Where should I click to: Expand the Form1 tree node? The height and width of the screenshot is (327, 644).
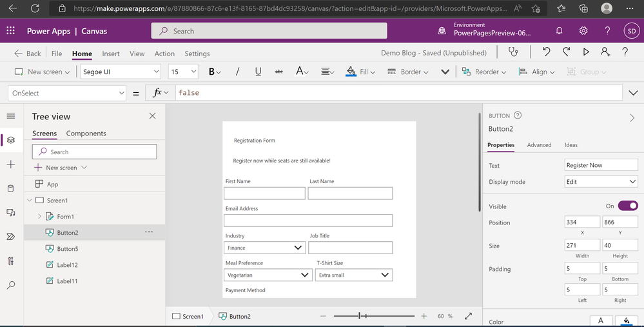point(39,216)
